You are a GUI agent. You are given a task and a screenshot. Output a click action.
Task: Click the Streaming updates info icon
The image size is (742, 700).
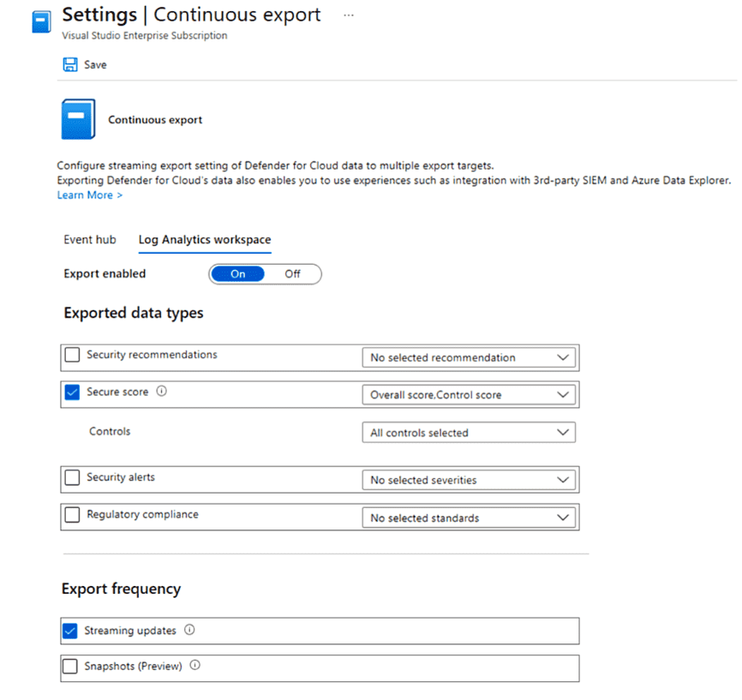(x=189, y=631)
